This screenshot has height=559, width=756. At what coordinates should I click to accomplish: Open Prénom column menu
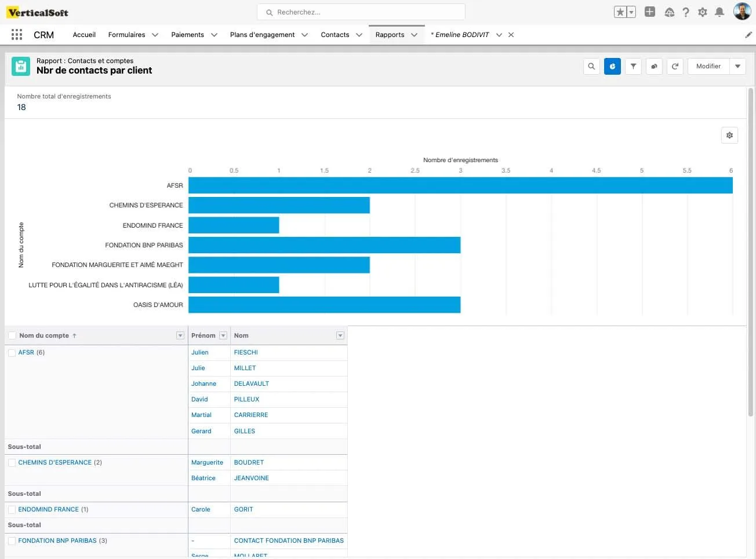point(223,335)
